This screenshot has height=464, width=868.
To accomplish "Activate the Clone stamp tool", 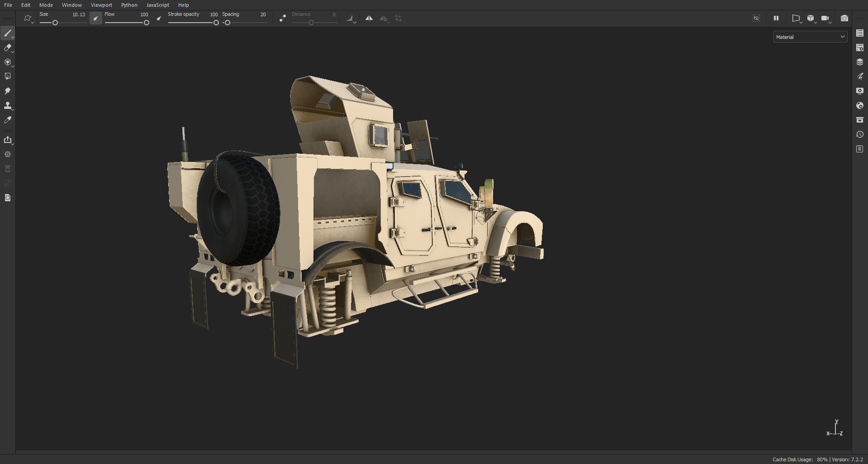I will (x=8, y=106).
